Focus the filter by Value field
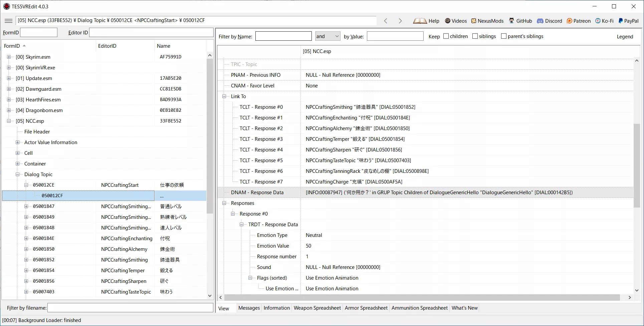 pos(395,36)
